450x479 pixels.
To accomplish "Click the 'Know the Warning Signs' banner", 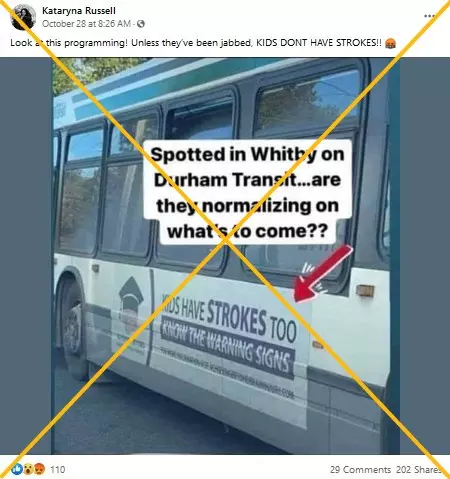I will coord(227,347).
